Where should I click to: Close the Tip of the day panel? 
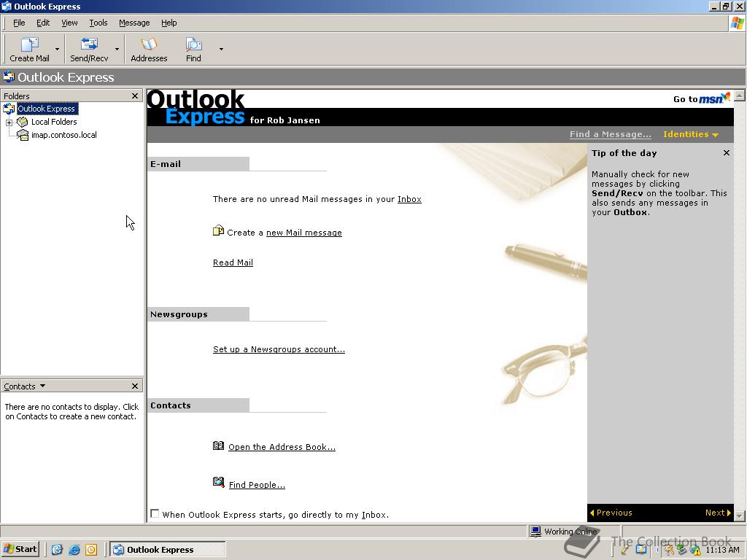click(726, 153)
